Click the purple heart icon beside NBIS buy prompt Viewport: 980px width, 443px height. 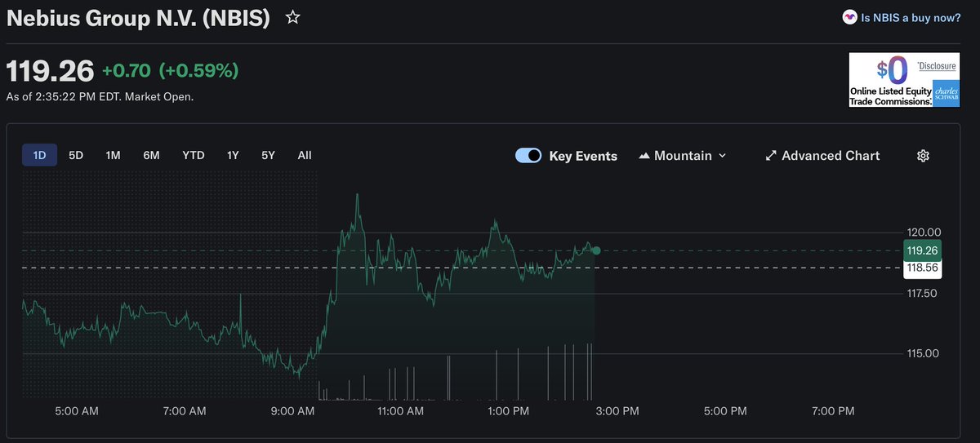[x=850, y=17]
